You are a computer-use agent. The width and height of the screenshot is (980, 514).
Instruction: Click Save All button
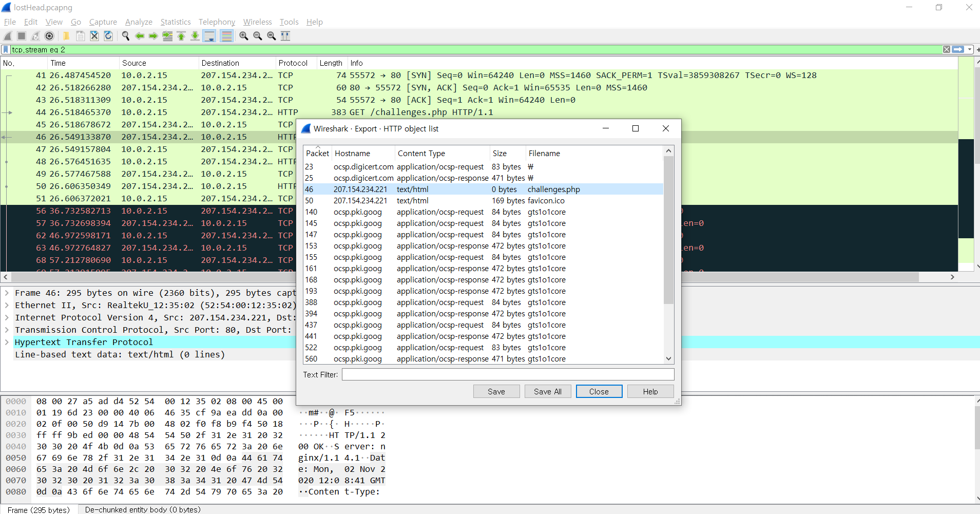click(547, 391)
